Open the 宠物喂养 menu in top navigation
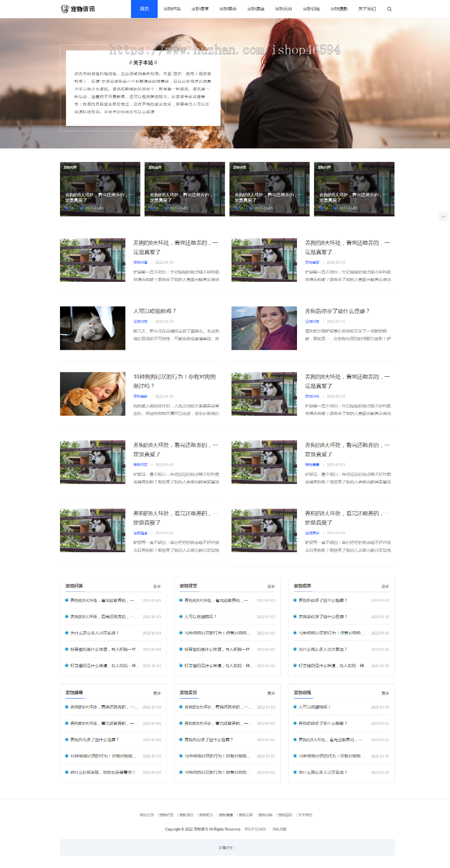Screen dimensions: 450x868 [228, 9]
